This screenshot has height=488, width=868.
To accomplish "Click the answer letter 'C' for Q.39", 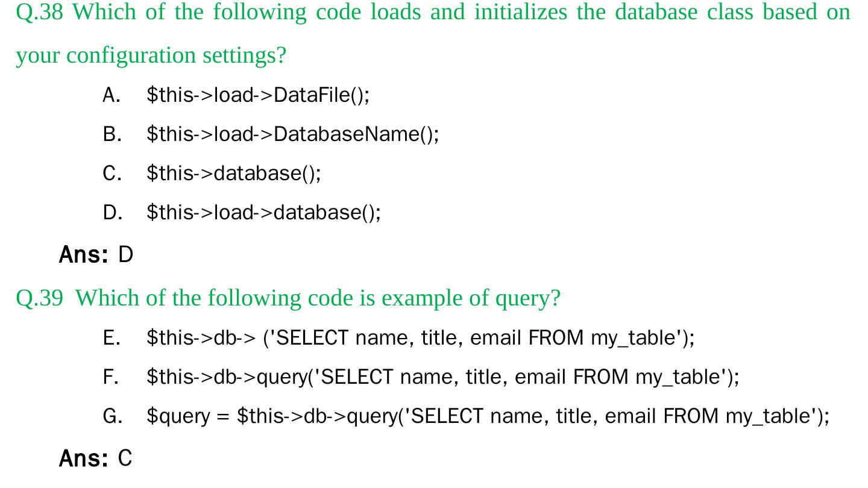I will 125,459.
